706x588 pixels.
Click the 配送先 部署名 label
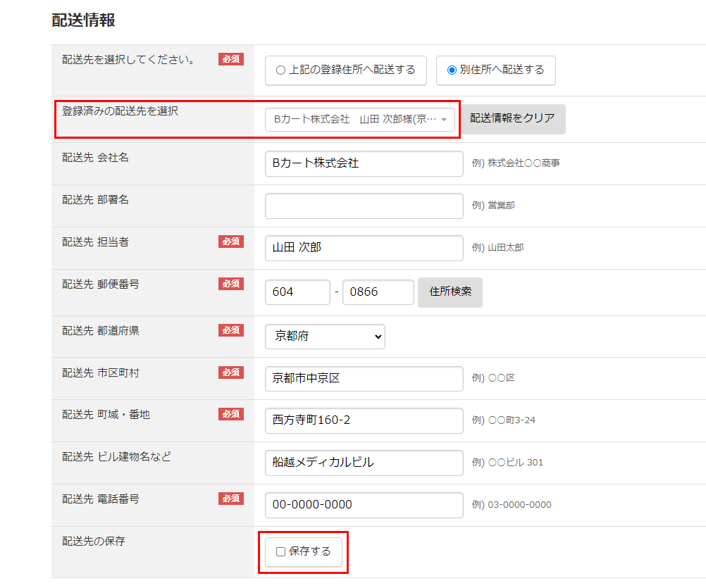coord(95,200)
